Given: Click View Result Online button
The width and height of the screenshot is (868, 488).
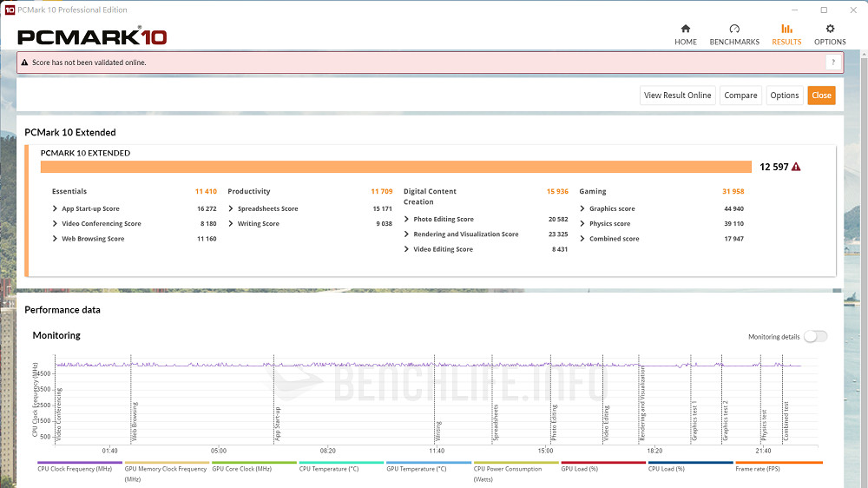Looking at the screenshot, I should pos(677,96).
